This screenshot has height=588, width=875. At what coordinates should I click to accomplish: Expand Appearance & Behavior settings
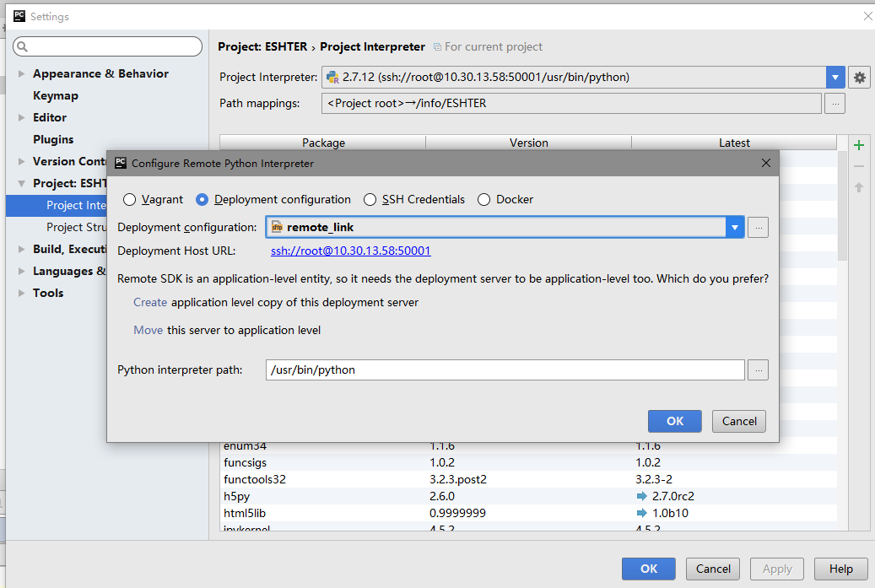pos(21,73)
